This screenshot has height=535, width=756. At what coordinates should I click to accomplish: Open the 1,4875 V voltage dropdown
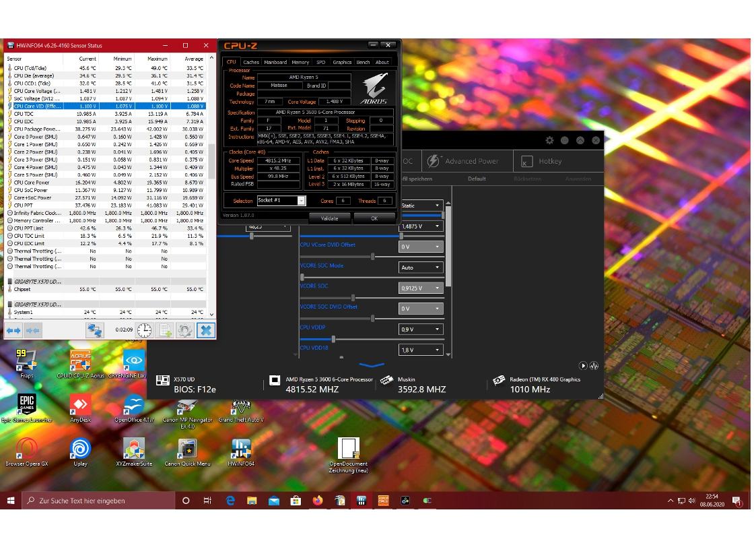point(421,226)
